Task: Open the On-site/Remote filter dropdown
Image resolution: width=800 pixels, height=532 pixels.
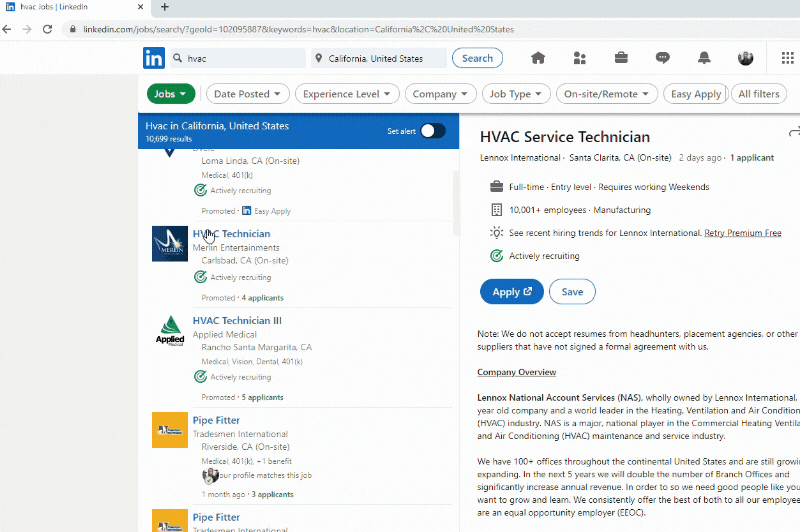Action: tap(607, 94)
